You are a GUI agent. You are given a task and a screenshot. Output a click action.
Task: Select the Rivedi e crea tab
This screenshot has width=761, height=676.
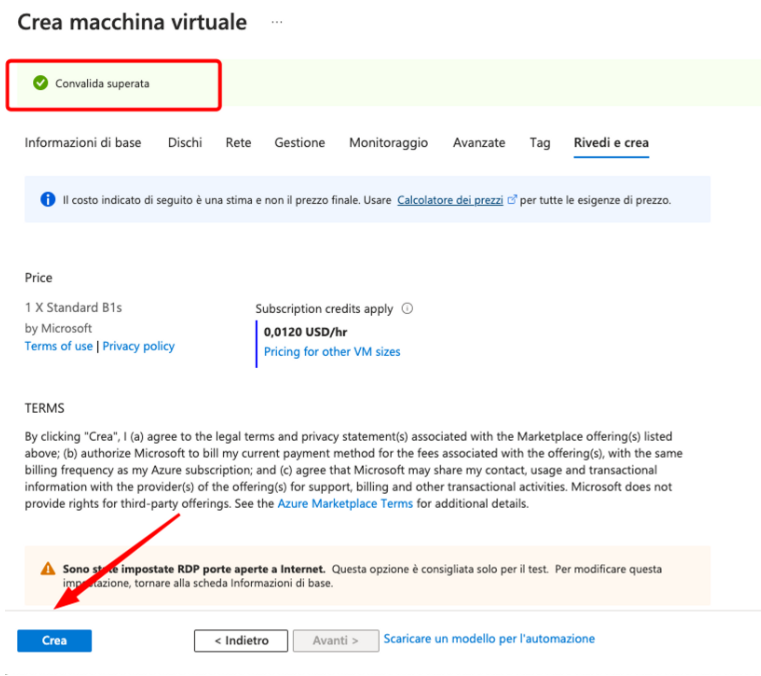611,143
